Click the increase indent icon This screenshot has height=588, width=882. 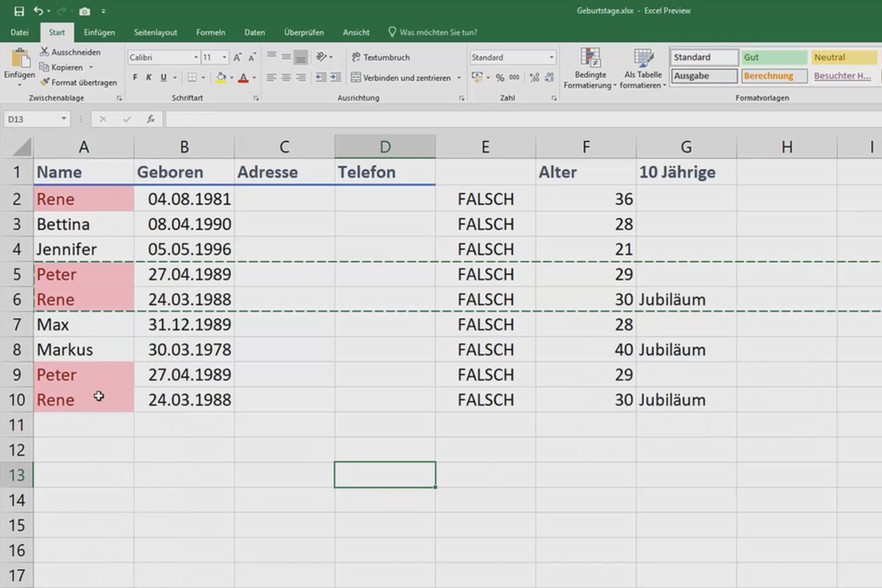pyautogui.click(x=336, y=77)
